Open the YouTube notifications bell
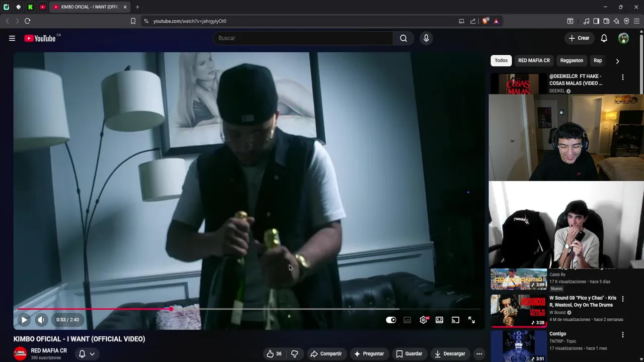Image resolution: width=644 pixels, height=362 pixels. [x=604, y=38]
